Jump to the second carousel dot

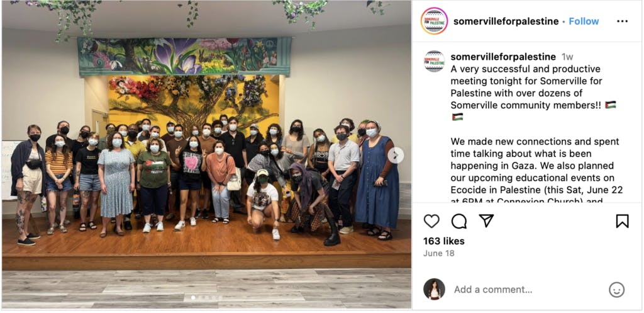200,297
